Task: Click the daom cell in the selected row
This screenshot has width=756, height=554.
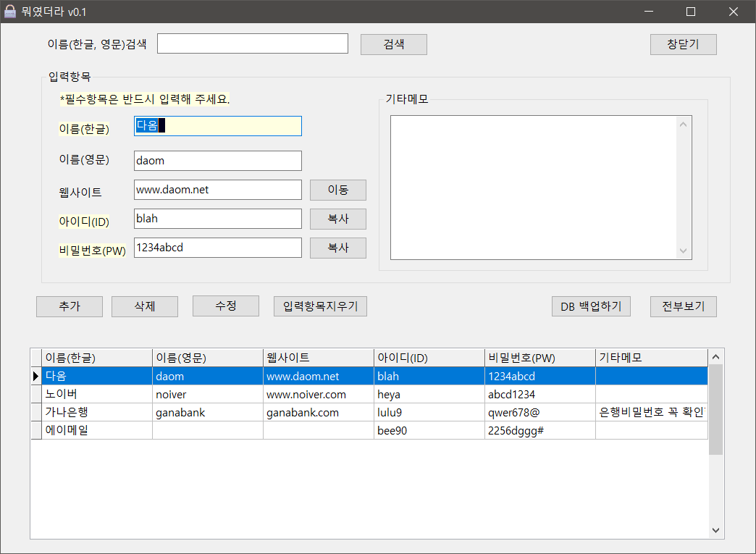Action: point(208,376)
